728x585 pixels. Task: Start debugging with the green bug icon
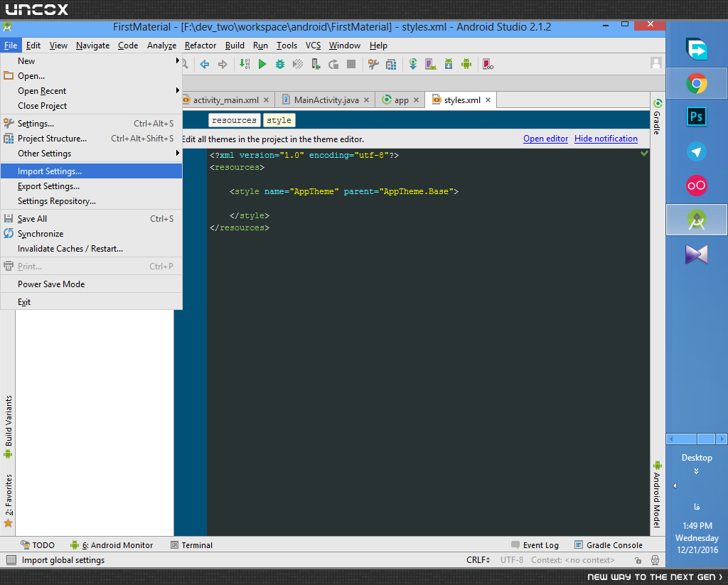(280, 64)
